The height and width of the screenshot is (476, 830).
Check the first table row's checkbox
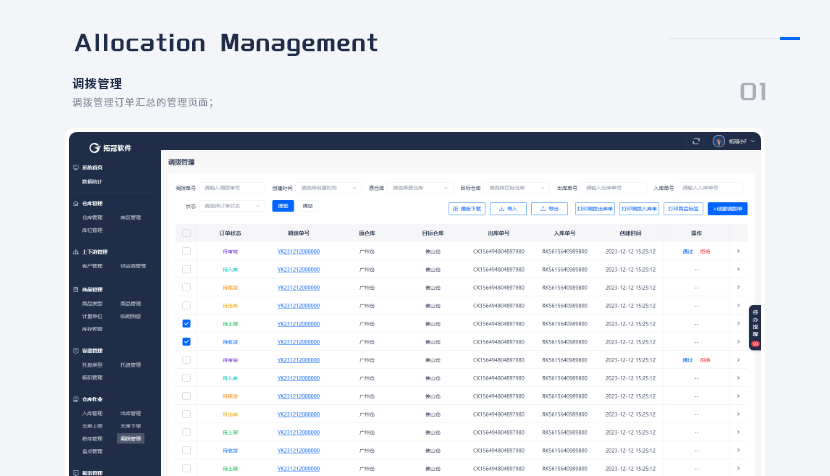coord(186,251)
